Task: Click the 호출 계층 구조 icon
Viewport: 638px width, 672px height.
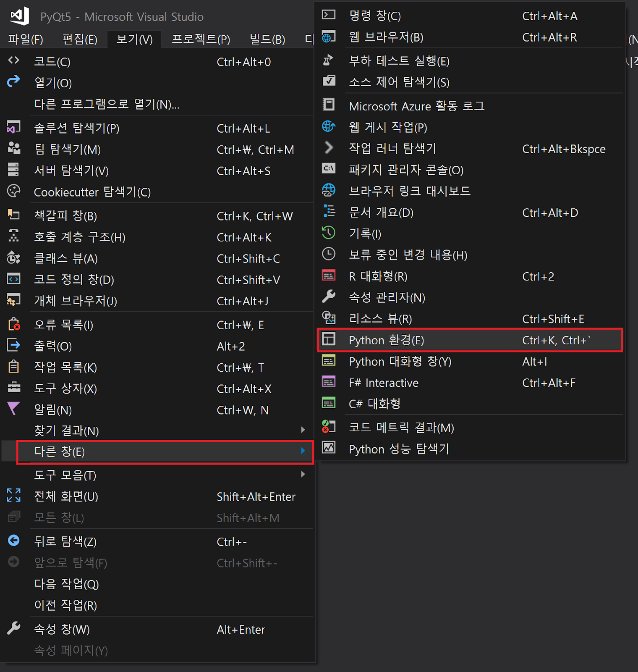Action: (x=13, y=236)
